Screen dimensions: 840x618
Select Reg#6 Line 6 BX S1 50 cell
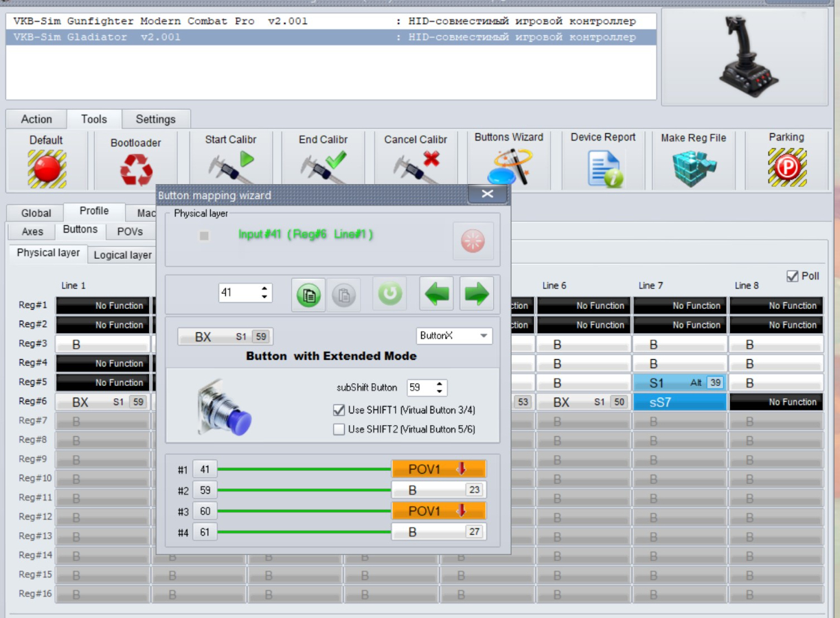pyautogui.click(x=584, y=402)
